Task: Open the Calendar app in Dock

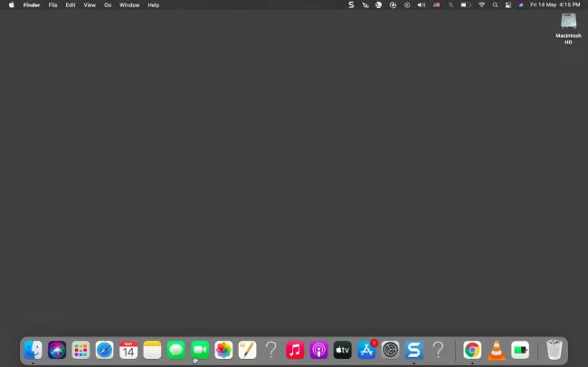Action: click(128, 350)
